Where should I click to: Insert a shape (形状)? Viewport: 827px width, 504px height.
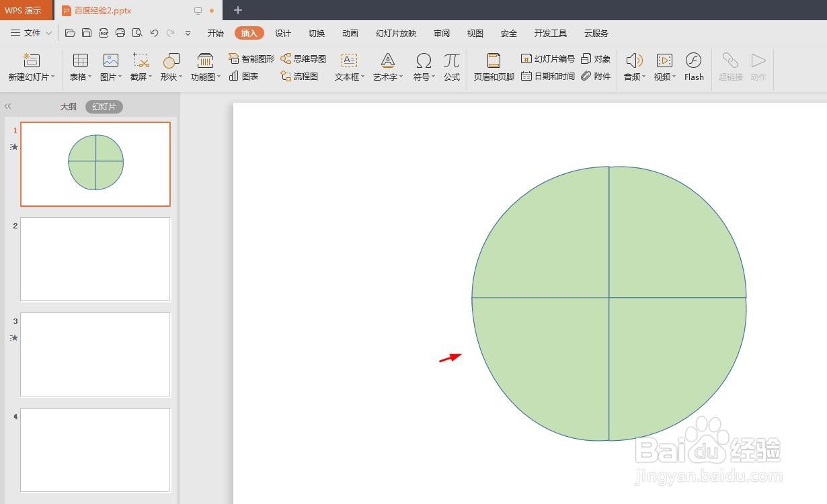pyautogui.click(x=171, y=67)
